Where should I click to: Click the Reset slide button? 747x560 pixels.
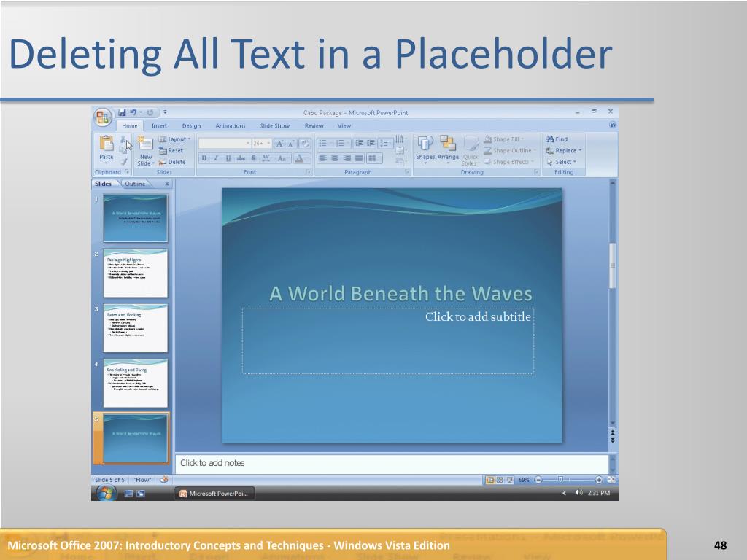coord(171,150)
